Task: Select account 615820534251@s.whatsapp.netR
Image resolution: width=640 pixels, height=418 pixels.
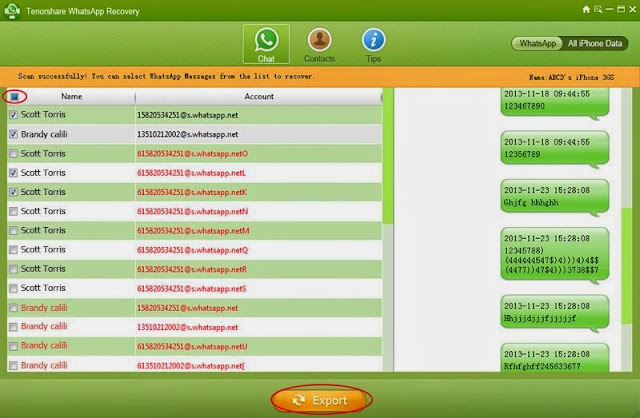Action: point(192,269)
